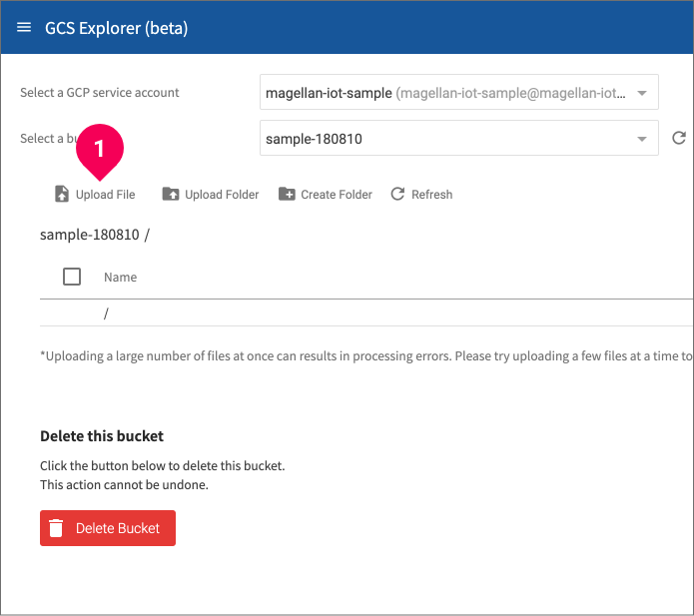Click the Create Folder icon
This screenshot has width=694, height=616.
pos(287,194)
